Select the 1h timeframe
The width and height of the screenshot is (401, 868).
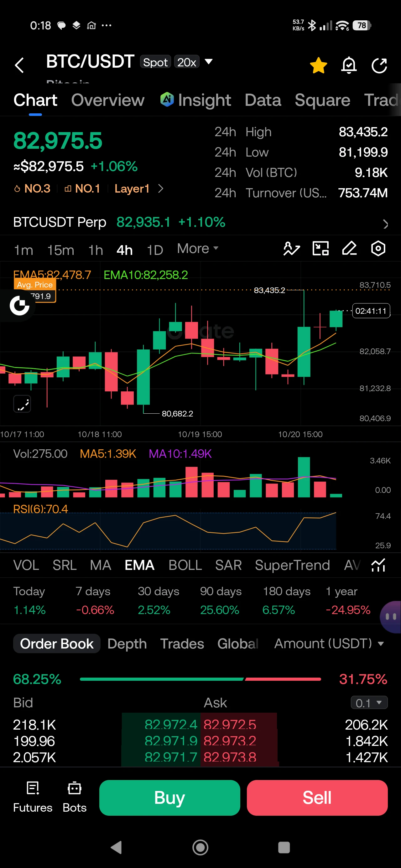click(96, 250)
